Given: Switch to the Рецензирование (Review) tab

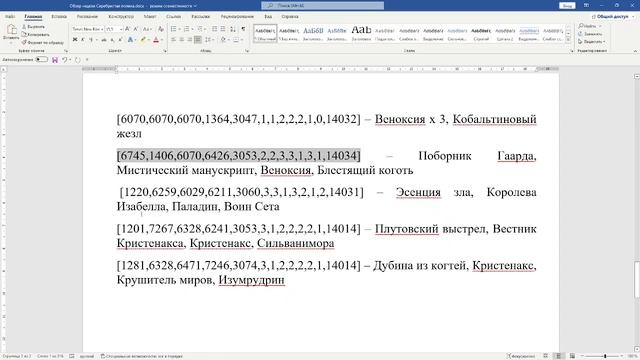Looking at the screenshot, I should 237,17.
